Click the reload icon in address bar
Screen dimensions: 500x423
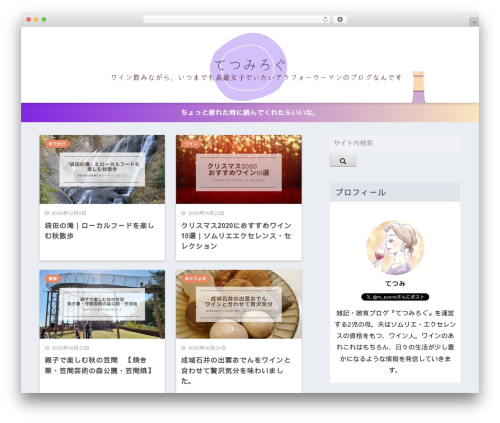click(x=325, y=20)
